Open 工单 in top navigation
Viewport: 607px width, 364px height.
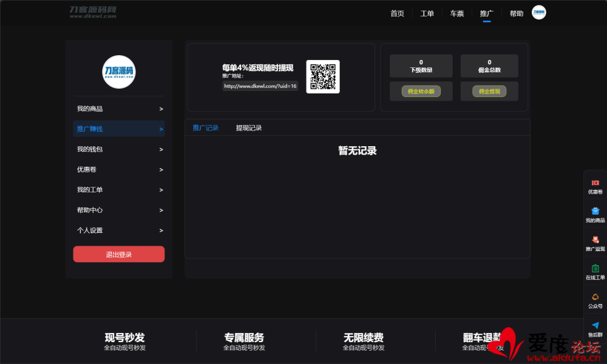click(x=427, y=13)
